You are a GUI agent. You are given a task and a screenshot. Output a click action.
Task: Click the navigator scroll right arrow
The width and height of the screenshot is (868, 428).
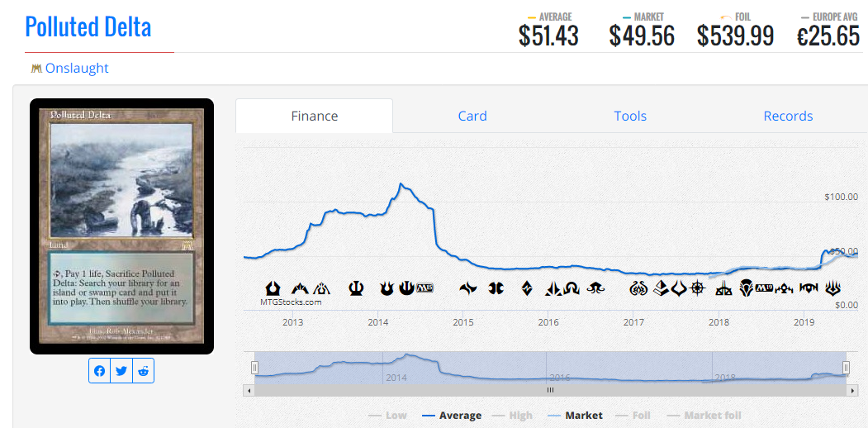[853, 390]
